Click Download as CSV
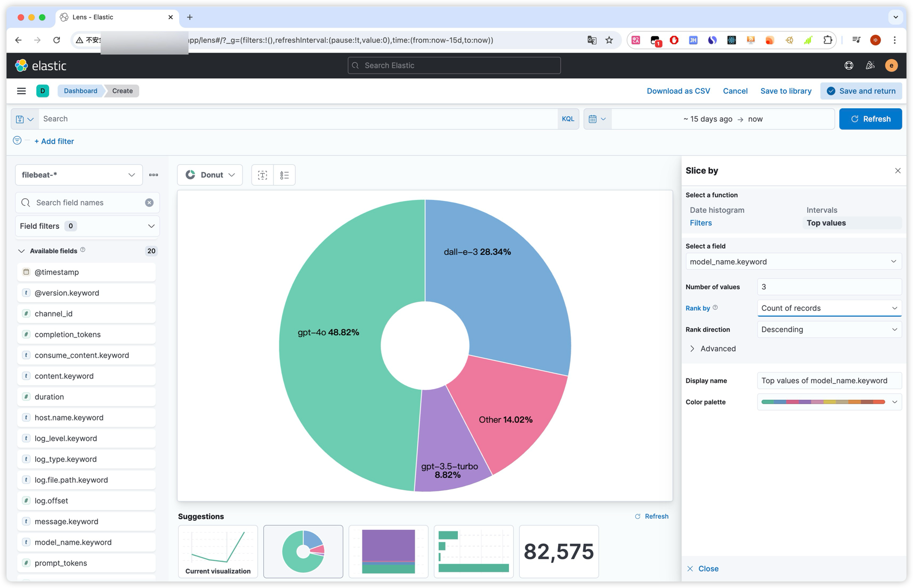913x588 pixels. pos(678,91)
